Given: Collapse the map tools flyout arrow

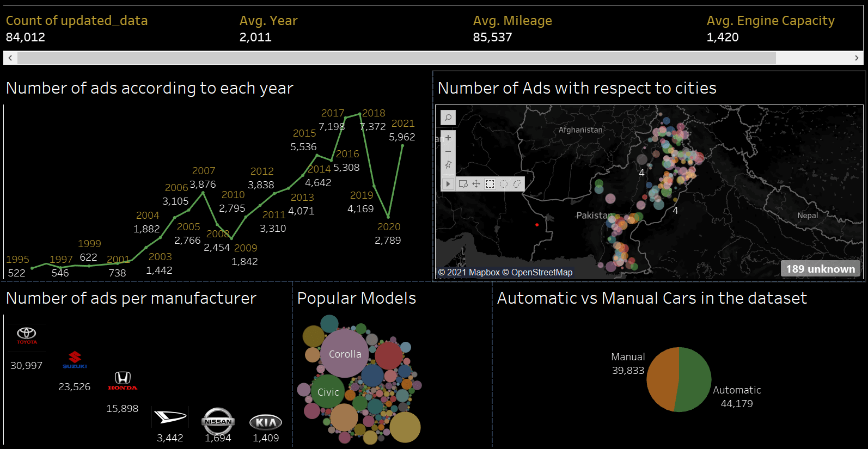Looking at the screenshot, I should click(448, 184).
